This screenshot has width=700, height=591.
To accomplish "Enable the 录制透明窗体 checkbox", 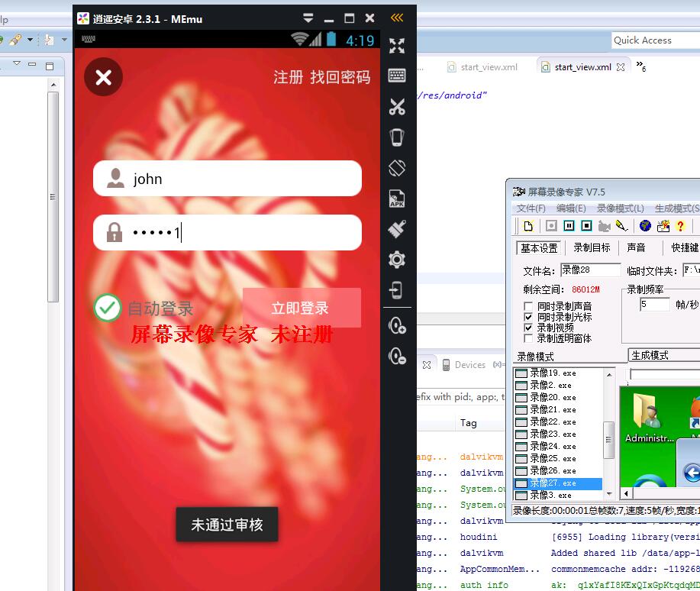I will [x=528, y=338].
